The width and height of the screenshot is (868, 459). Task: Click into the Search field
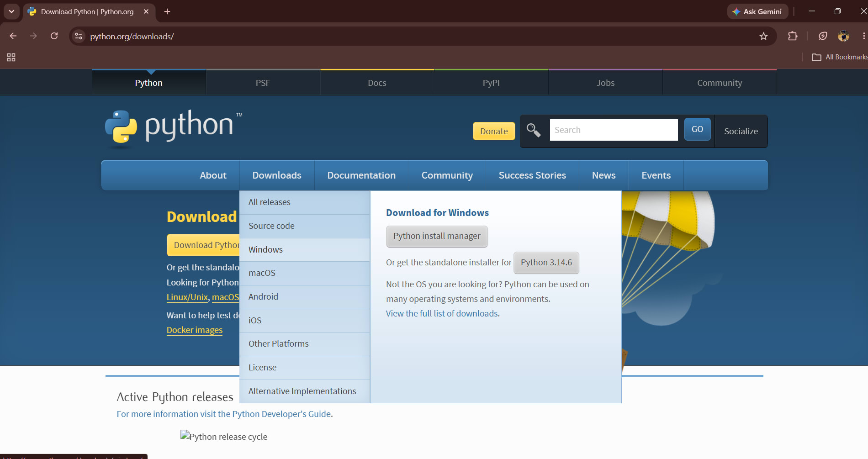[x=614, y=130]
